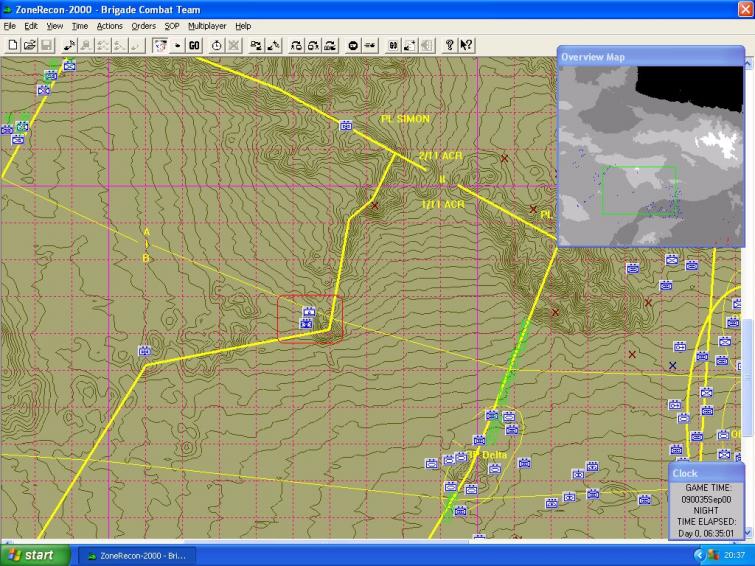This screenshot has height=566, width=755.
Task: Toggle the pressed face-icon toolbar button
Action: (159, 45)
